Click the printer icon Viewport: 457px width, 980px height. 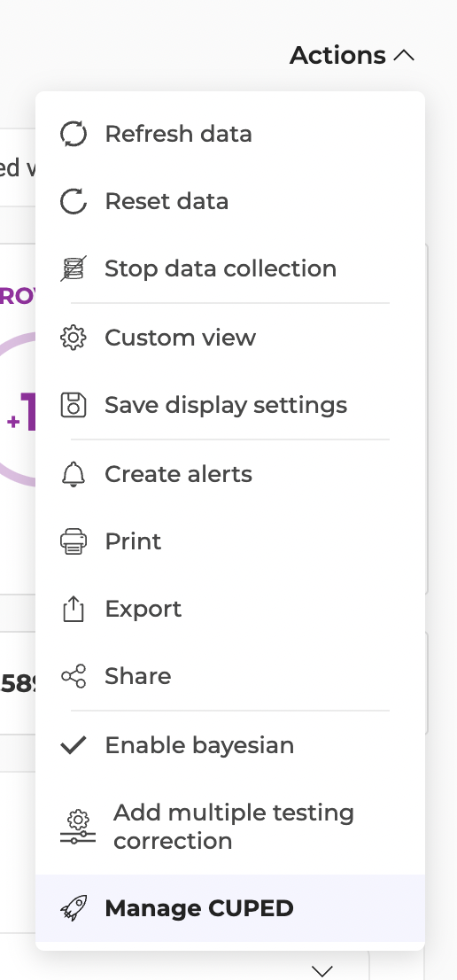74,541
